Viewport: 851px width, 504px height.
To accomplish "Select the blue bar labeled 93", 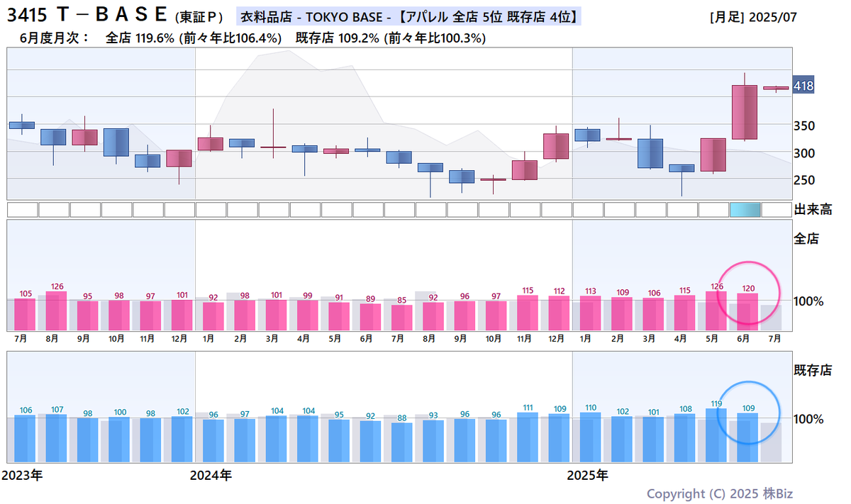I will pyautogui.click(x=433, y=441).
